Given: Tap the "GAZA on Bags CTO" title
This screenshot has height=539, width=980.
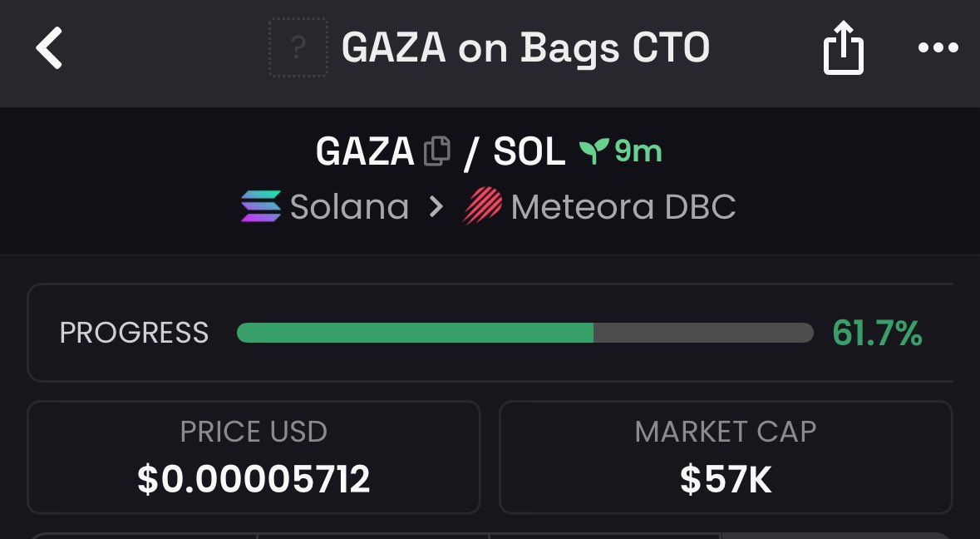Looking at the screenshot, I should pos(525,48).
